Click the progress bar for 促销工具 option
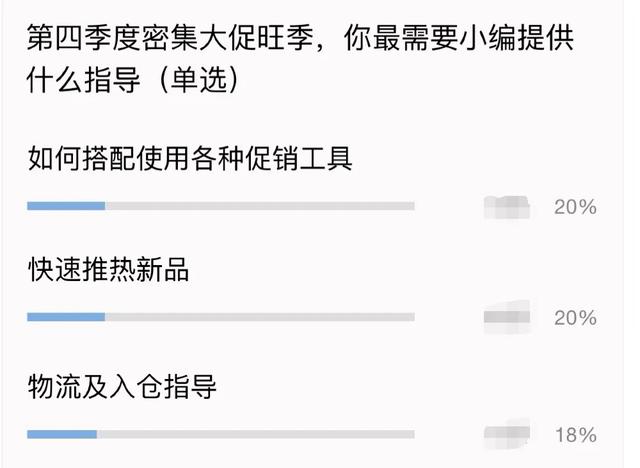 pyautogui.click(x=221, y=206)
